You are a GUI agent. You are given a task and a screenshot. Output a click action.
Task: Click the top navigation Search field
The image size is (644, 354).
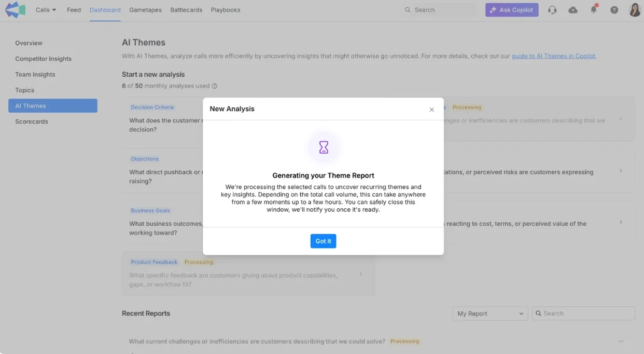[439, 10]
